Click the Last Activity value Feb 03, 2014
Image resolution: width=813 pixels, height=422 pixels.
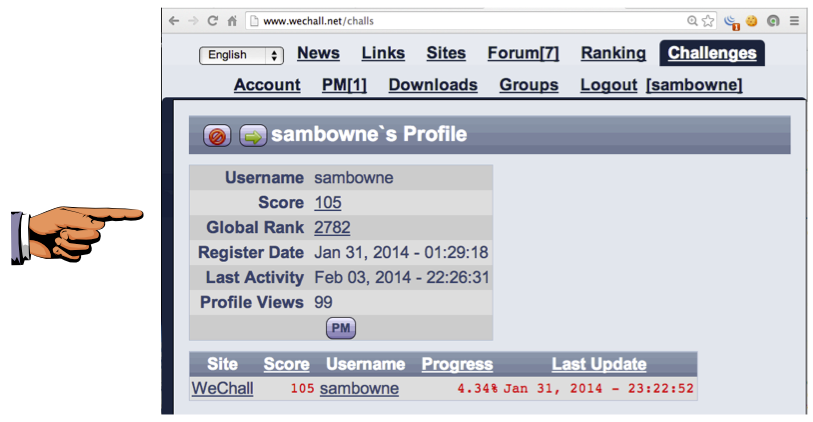[x=402, y=277]
